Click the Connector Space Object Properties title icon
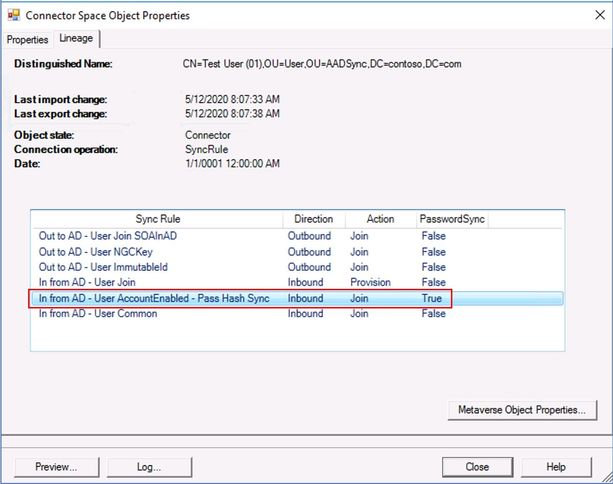This screenshot has width=613, height=484. (14, 15)
